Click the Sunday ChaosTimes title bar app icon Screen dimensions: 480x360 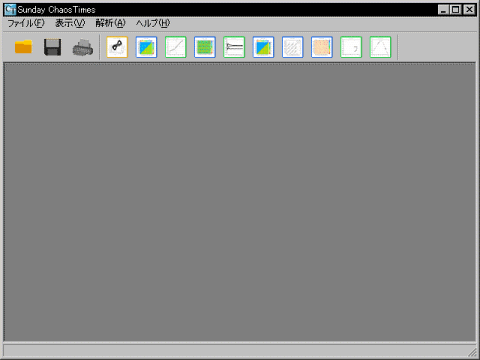pyautogui.click(x=10, y=10)
